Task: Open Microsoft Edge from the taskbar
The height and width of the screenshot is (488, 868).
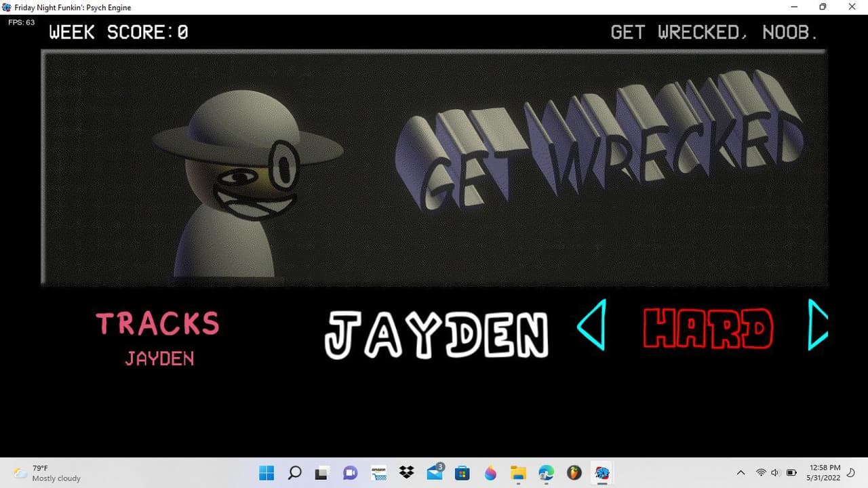Action: pos(546,473)
